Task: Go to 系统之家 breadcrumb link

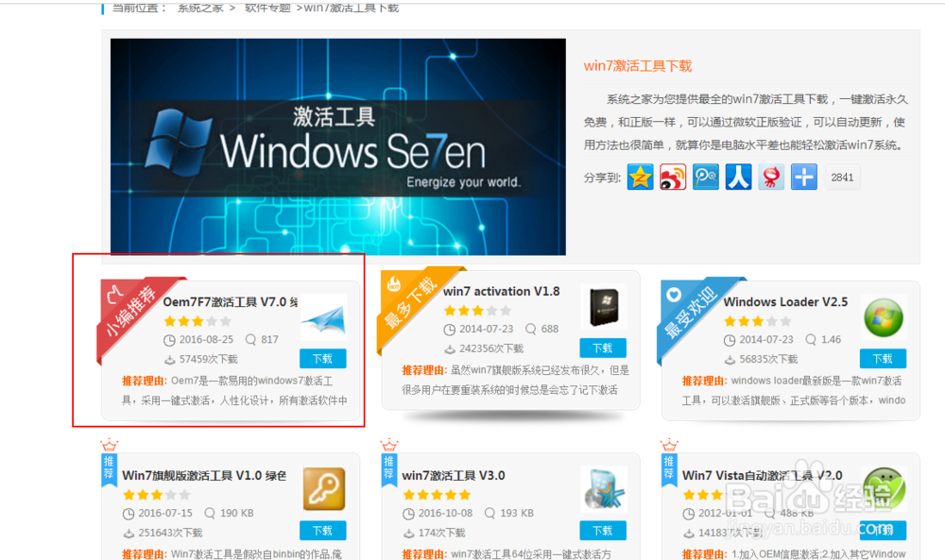Action: pos(200,8)
